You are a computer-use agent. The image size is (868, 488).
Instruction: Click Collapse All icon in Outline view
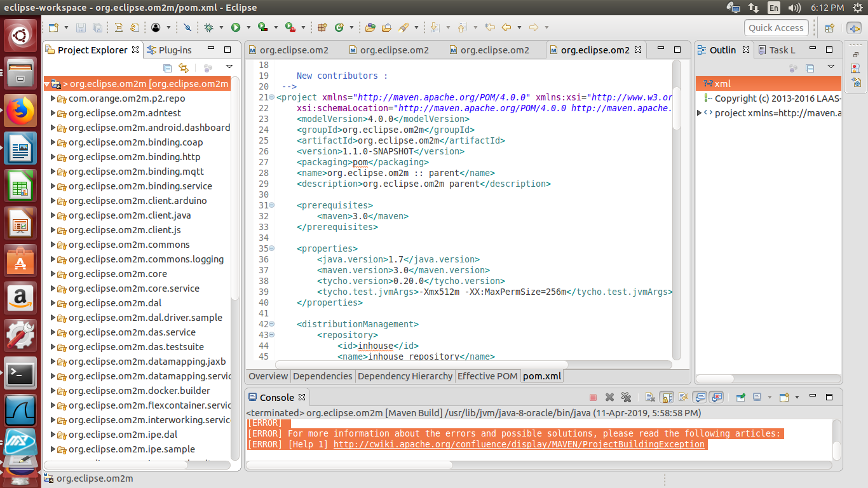tap(810, 67)
